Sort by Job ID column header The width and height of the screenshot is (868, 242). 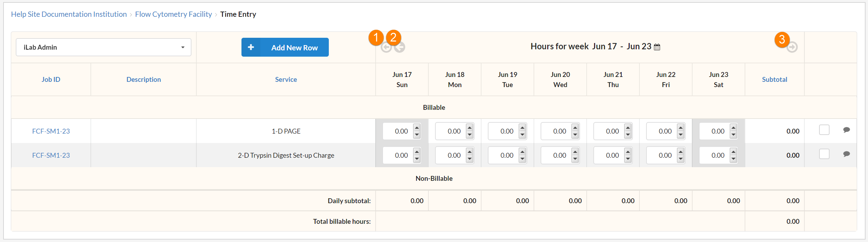(51, 79)
